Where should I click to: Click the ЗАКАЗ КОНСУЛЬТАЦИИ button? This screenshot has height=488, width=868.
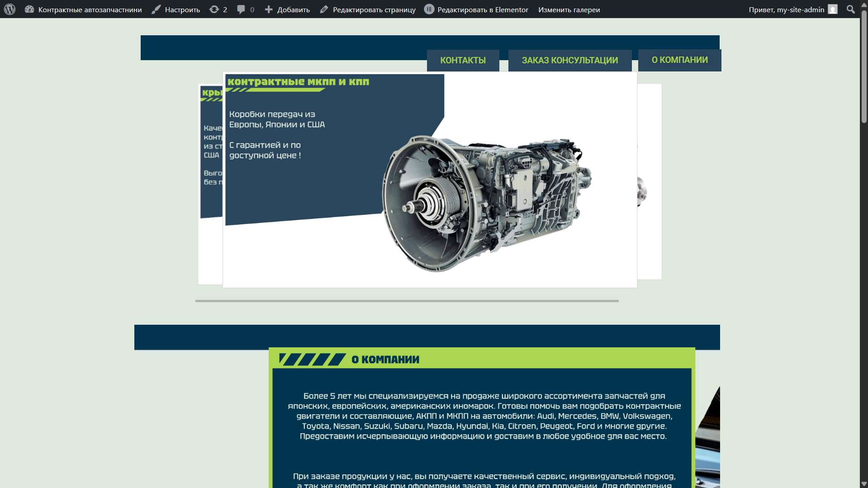tap(569, 60)
